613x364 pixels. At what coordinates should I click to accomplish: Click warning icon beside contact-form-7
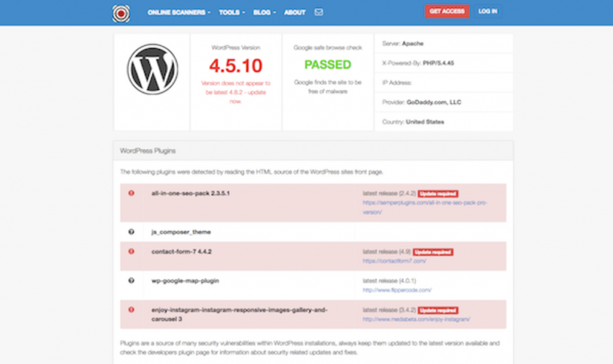pos(131,251)
